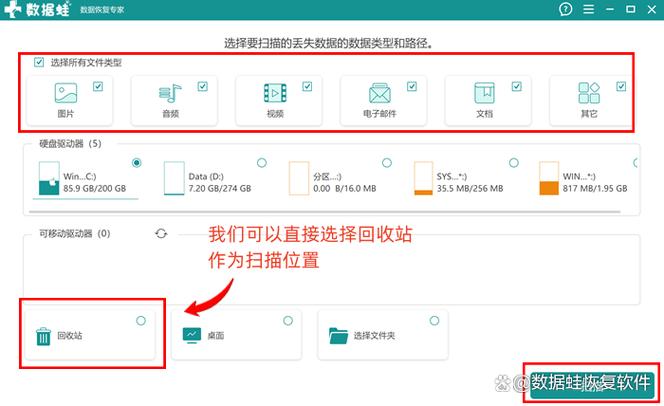Open the help question mark icon

(x=565, y=9)
